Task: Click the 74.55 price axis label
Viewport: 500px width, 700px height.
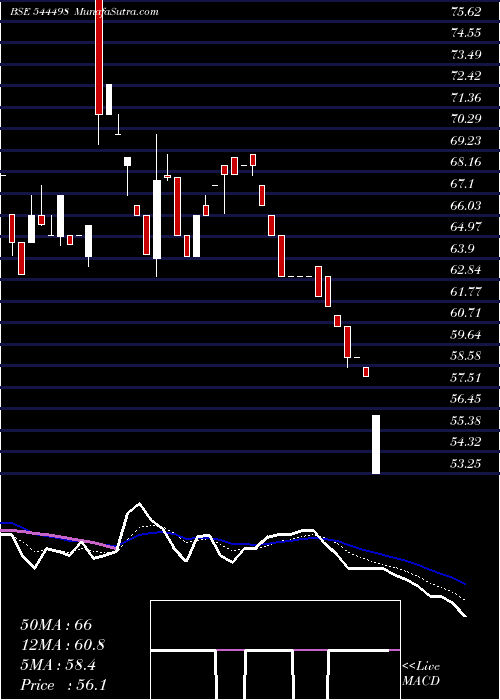Action: (466, 33)
